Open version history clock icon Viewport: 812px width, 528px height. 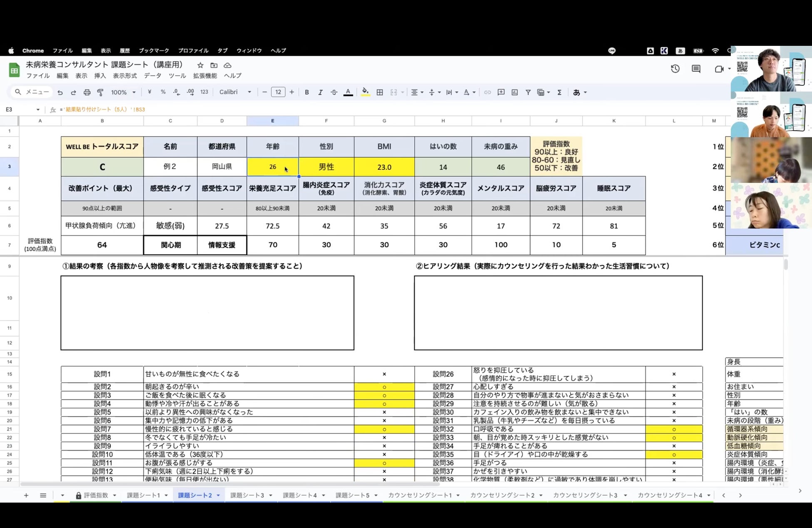coord(675,69)
